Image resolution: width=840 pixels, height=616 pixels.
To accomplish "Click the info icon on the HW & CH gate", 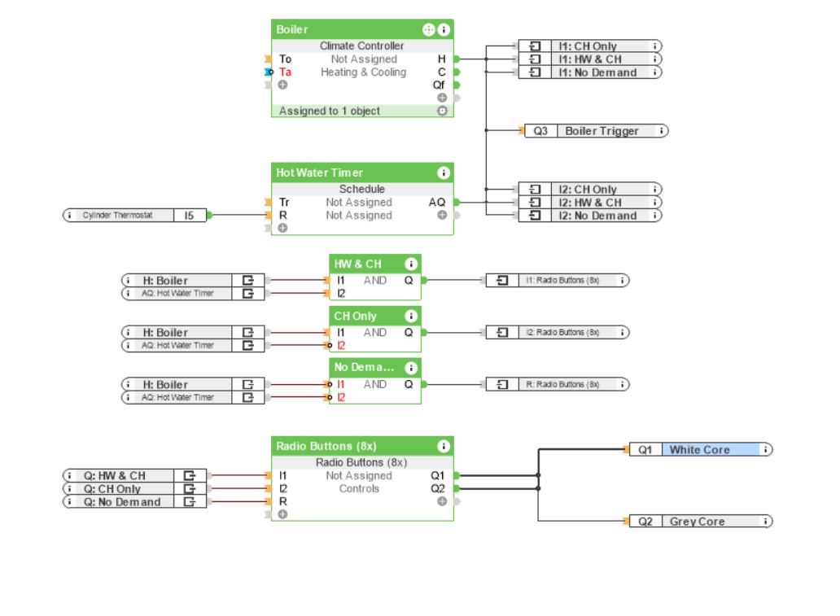I will [411, 264].
